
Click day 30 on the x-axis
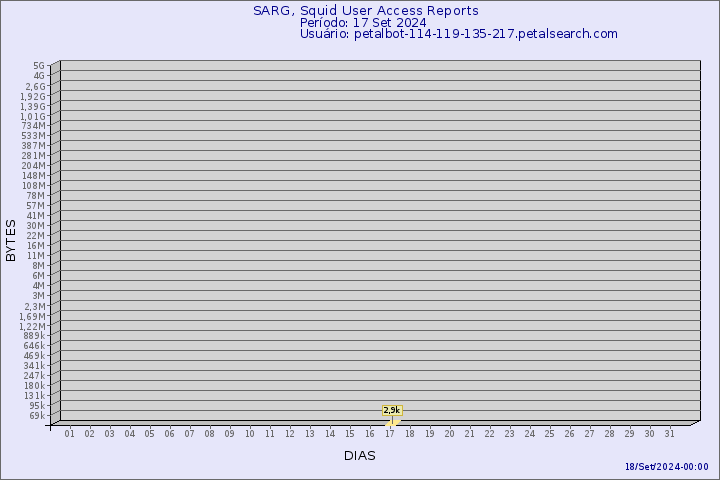click(649, 434)
